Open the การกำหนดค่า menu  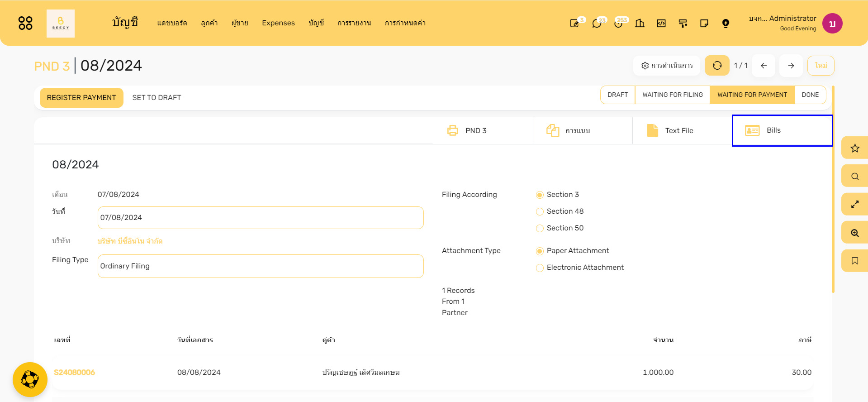[405, 23]
